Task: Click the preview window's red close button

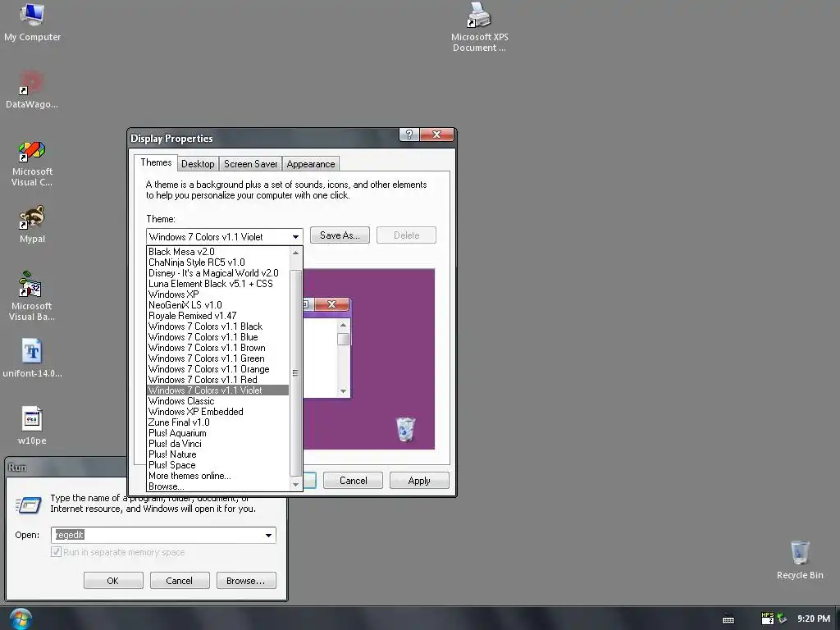Action: pos(331,304)
